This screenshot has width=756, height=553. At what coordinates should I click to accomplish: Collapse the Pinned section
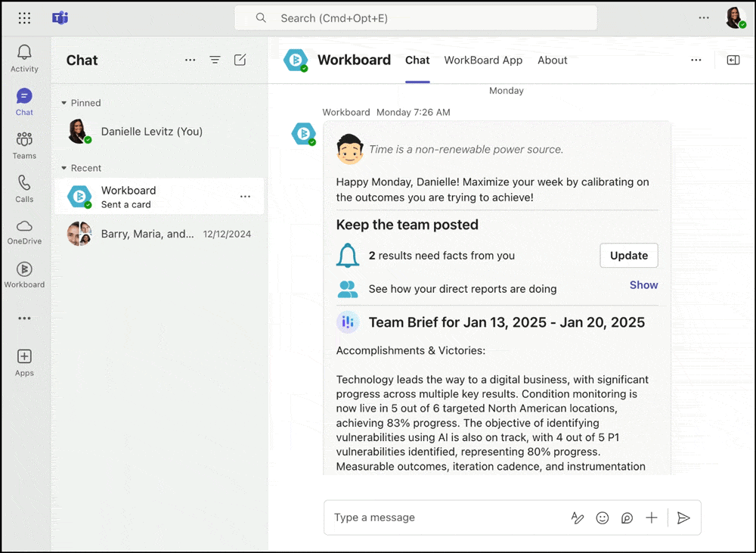click(x=64, y=103)
